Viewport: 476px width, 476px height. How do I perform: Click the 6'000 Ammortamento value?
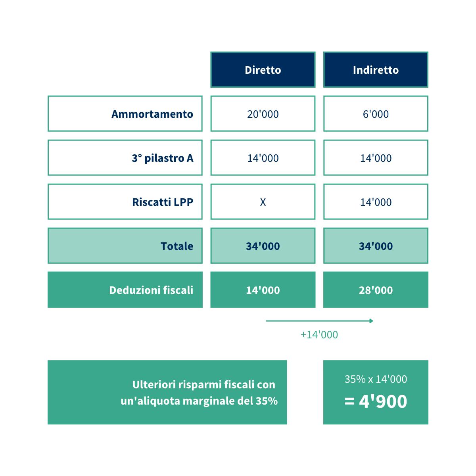[376, 114]
